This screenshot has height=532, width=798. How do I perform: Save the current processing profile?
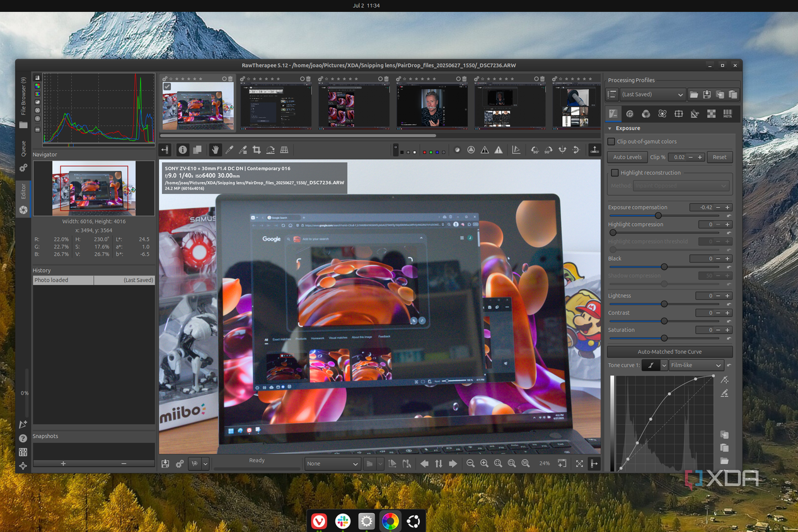(707, 95)
